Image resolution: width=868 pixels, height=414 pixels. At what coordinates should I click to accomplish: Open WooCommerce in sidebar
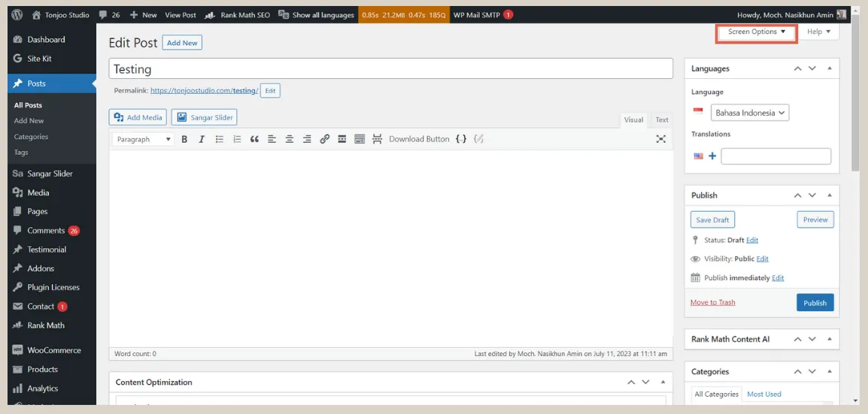(53, 350)
